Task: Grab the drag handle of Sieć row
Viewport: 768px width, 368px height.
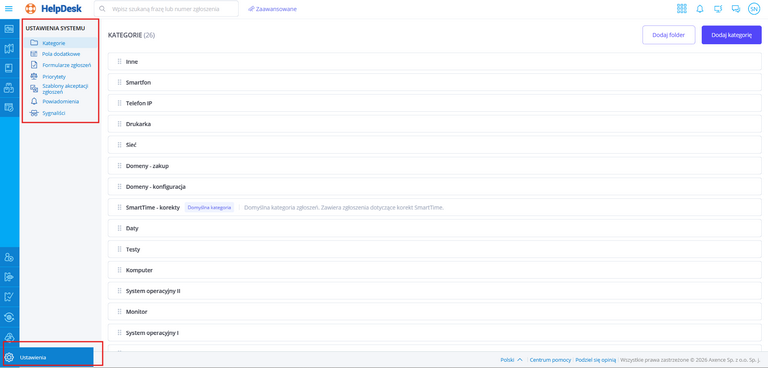Action: coord(120,145)
